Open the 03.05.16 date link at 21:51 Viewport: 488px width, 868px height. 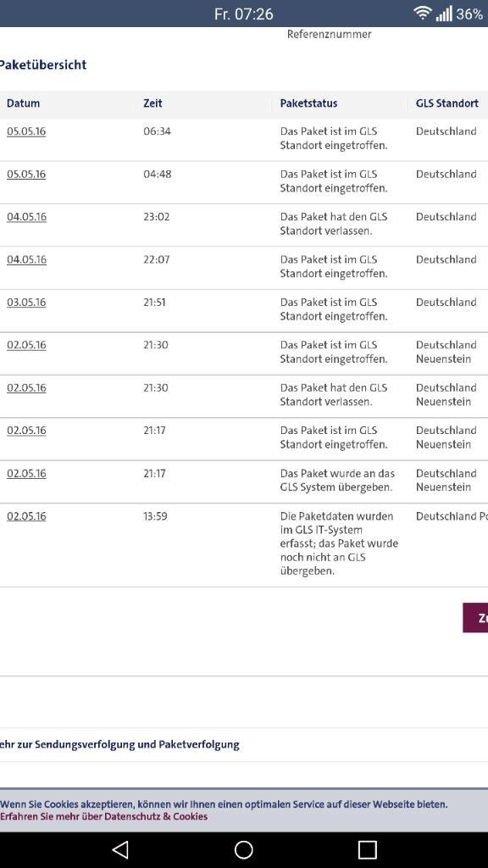click(x=26, y=303)
